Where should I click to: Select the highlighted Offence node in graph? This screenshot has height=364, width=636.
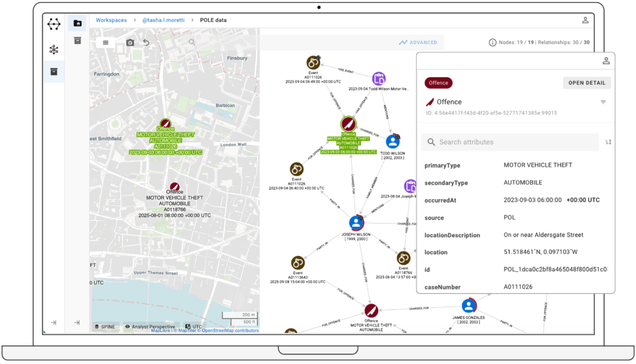[x=348, y=124]
